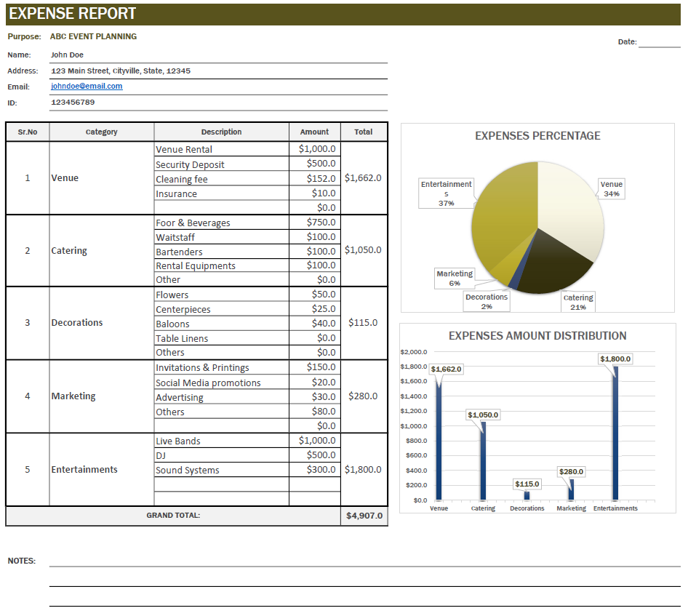Select the Decorations 2% pie label
696x616 pixels.
pyautogui.click(x=486, y=300)
